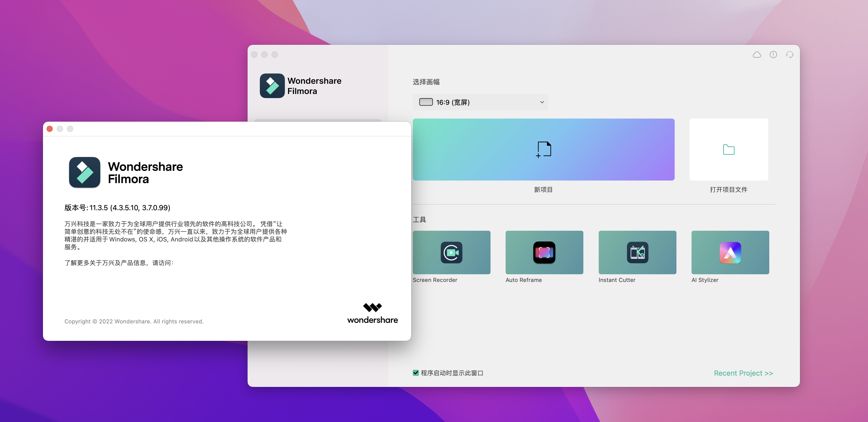Open the headset support icon
Image resolution: width=868 pixels, height=422 pixels.
click(x=789, y=55)
